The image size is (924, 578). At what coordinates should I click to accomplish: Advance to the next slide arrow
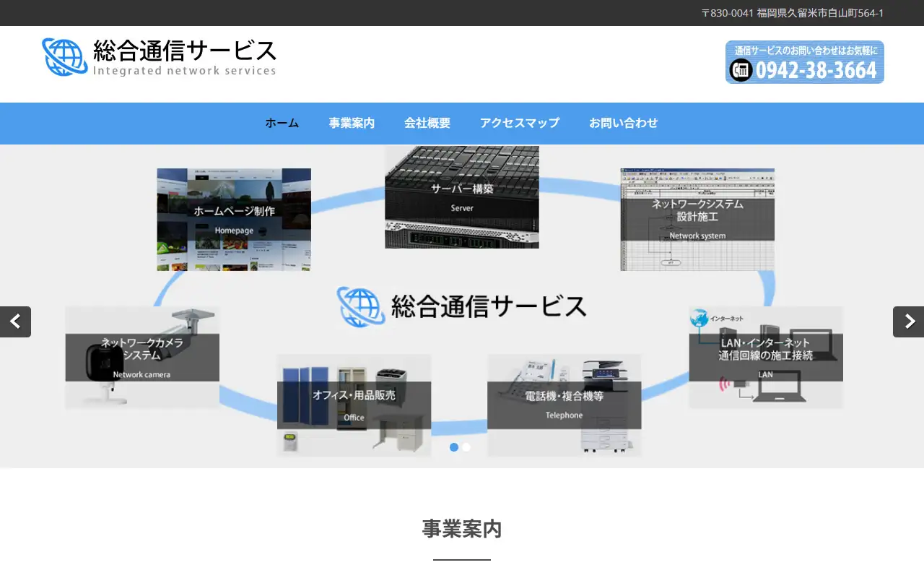pyautogui.click(x=908, y=322)
